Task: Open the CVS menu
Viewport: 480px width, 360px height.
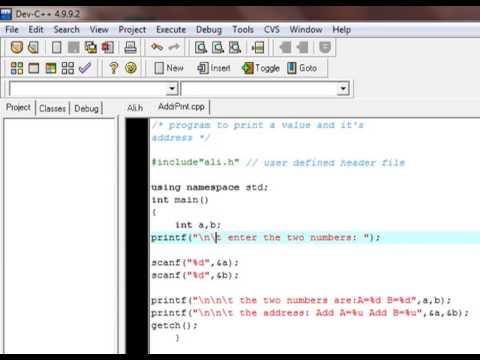Action: pos(272,30)
